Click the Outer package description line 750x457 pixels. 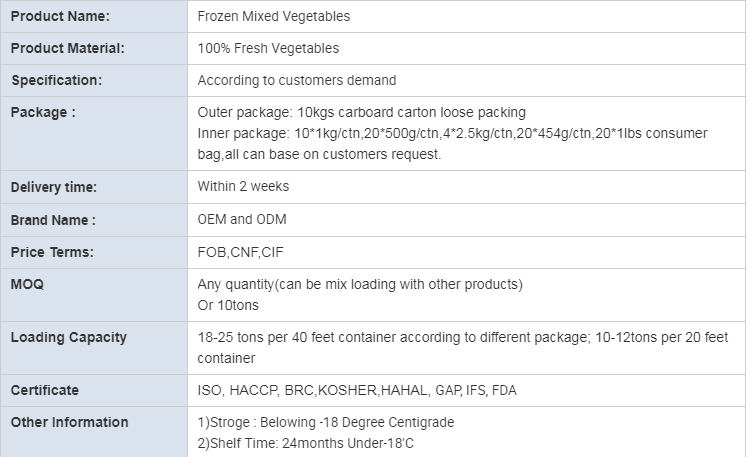point(362,112)
